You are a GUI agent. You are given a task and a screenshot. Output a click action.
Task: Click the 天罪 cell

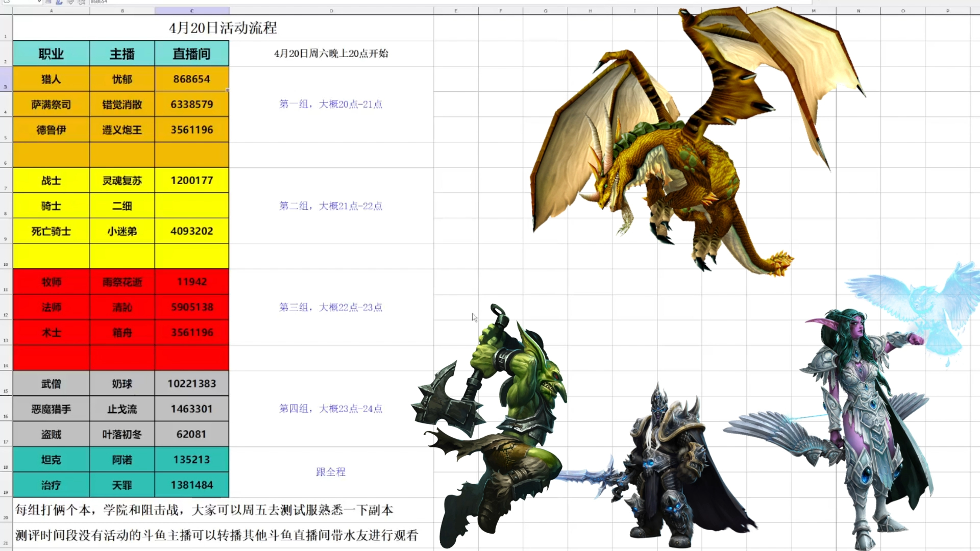122,485
